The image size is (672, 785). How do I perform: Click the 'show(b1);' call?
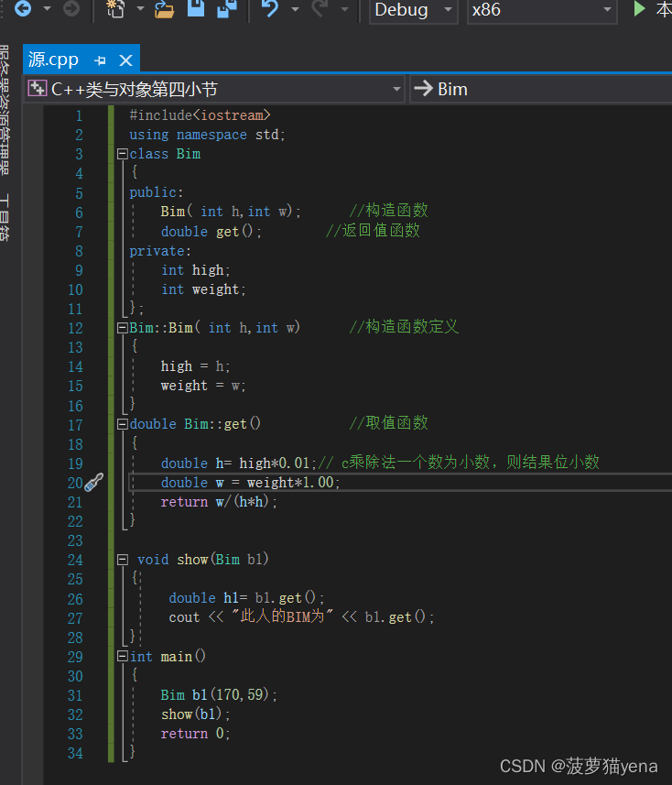point(196,714)
